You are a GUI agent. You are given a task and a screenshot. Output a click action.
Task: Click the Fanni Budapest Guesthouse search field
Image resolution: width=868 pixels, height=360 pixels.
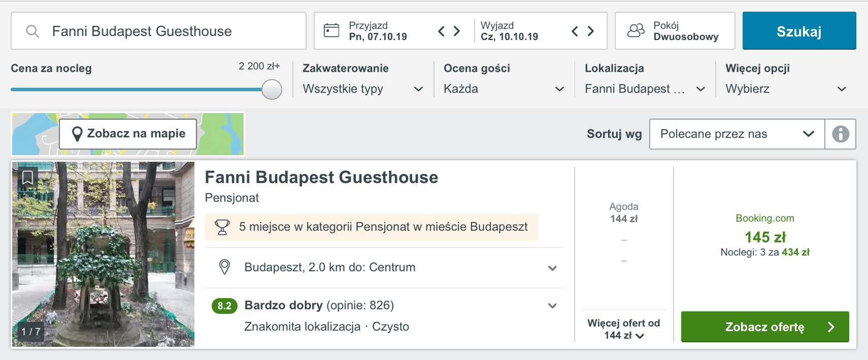(x=158, y=31)
